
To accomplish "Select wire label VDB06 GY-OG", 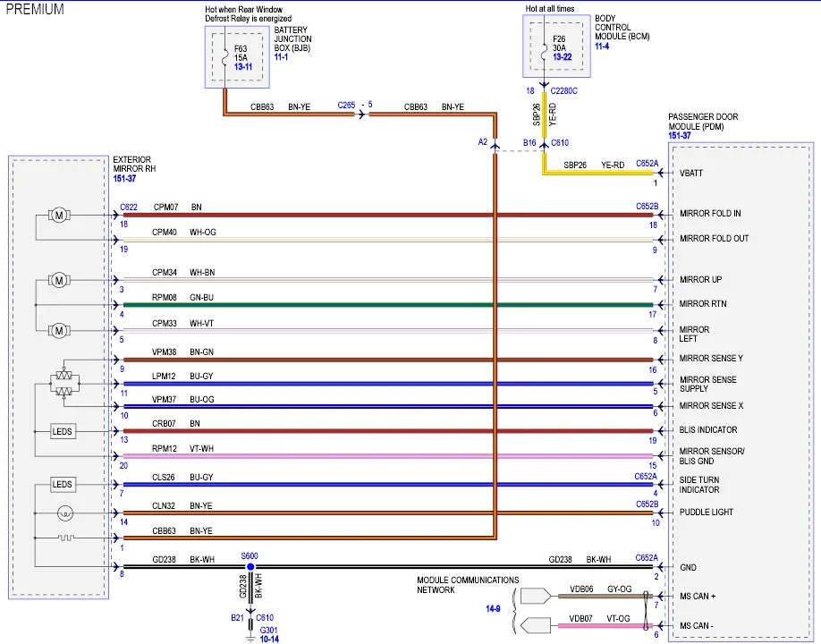I will pos(601,589).
